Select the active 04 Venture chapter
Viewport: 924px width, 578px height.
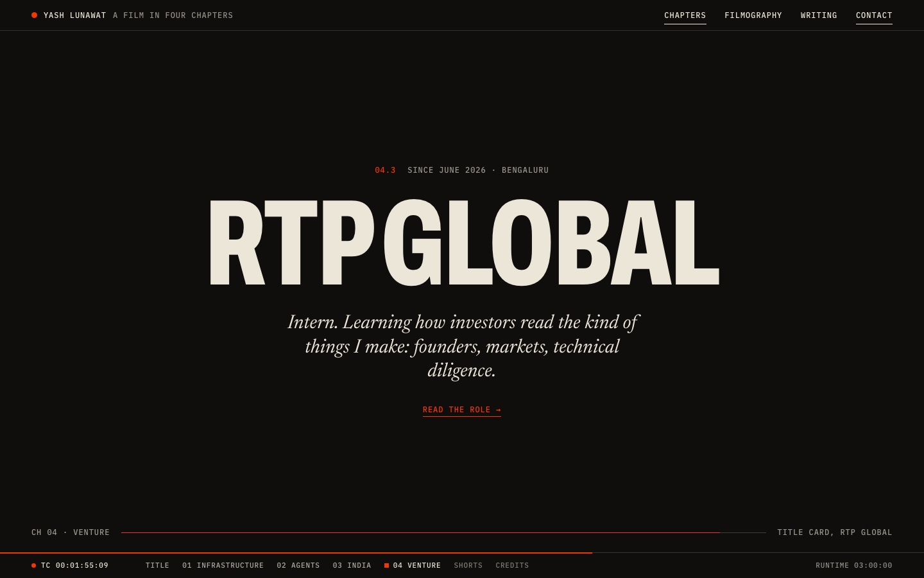(x=413, y=566)
